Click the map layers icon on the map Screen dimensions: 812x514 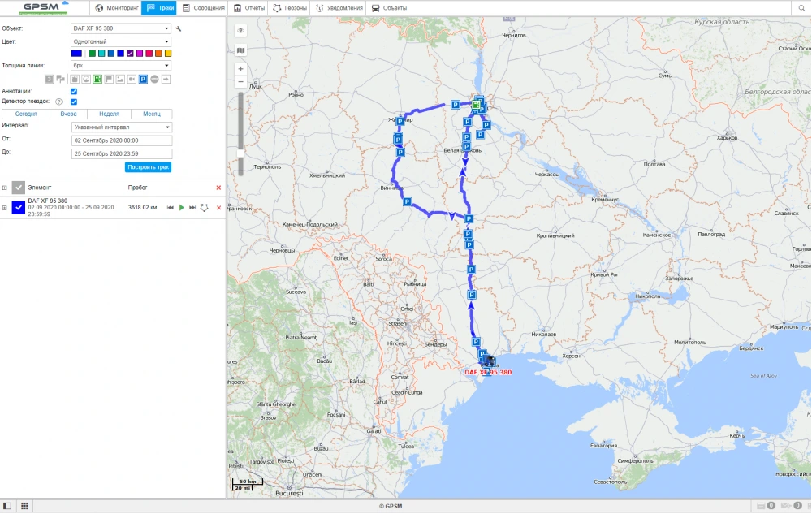(x=241, y=50)
